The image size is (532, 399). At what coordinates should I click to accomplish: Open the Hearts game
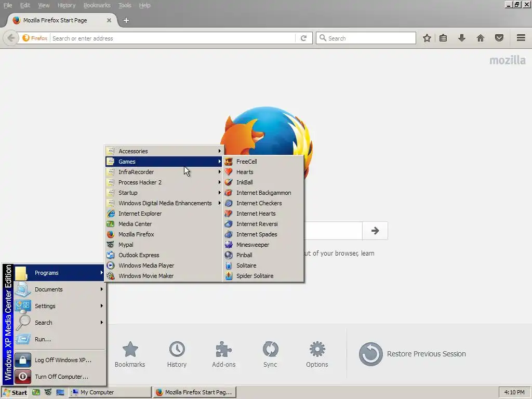(x=263, y=172)
